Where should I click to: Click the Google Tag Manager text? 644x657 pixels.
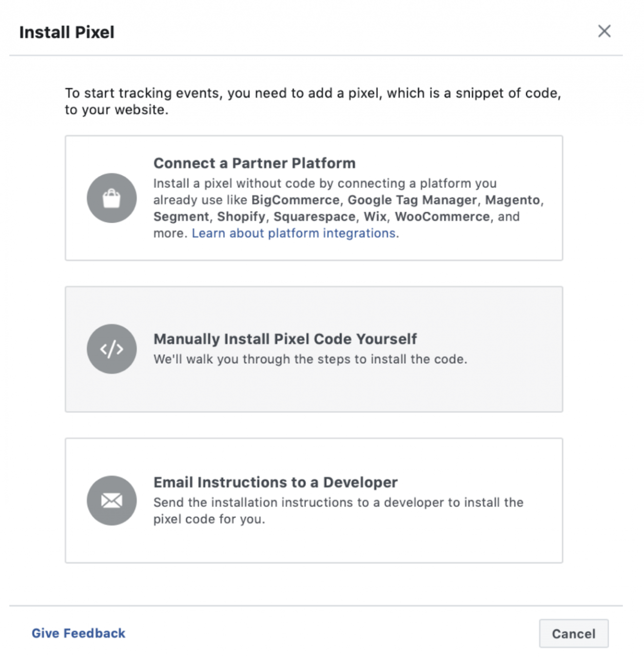coord(412,200)
